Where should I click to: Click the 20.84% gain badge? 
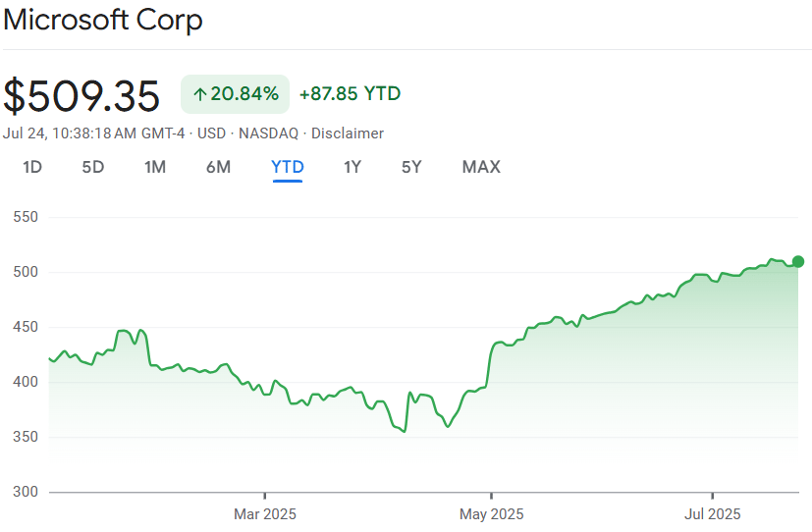pyautogui.click(x=235, y=94)
